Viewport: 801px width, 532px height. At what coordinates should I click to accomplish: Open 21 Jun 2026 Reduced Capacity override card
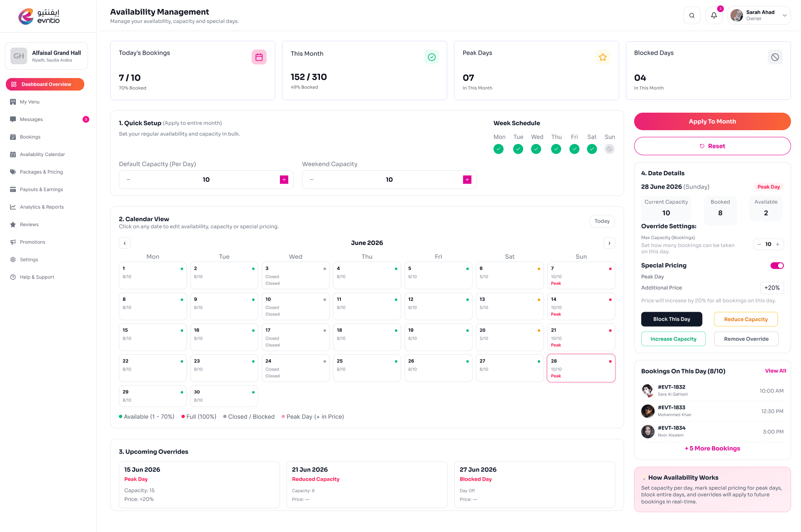pos(367,484)
